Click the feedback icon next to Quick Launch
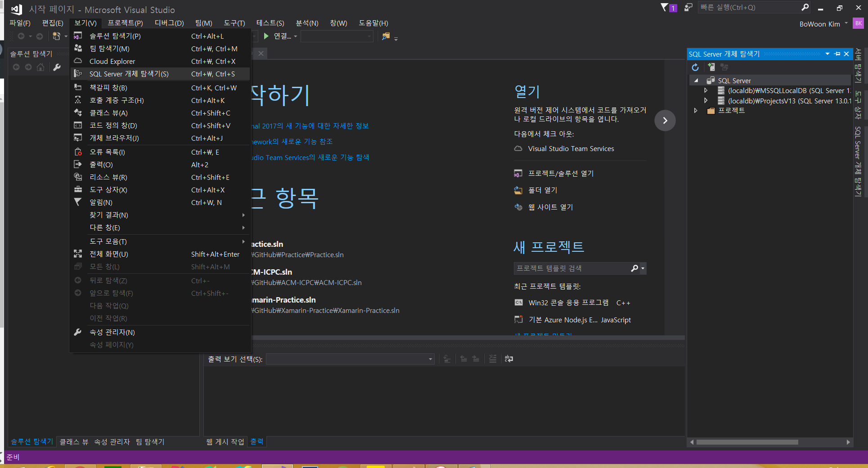Image resolution: width=868 pixels, height=468 pixels. click(x=688, y=7)
